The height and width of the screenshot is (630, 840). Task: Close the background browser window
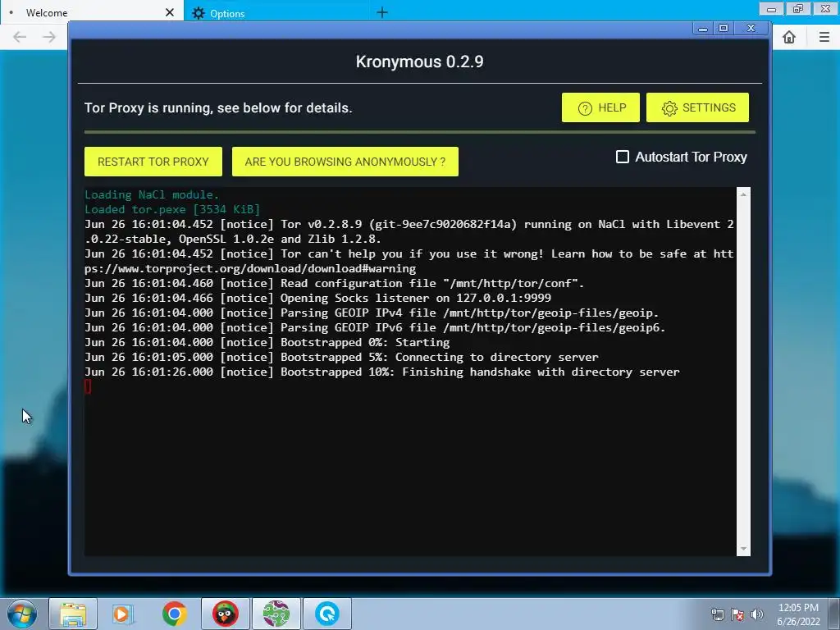[825, 8]
